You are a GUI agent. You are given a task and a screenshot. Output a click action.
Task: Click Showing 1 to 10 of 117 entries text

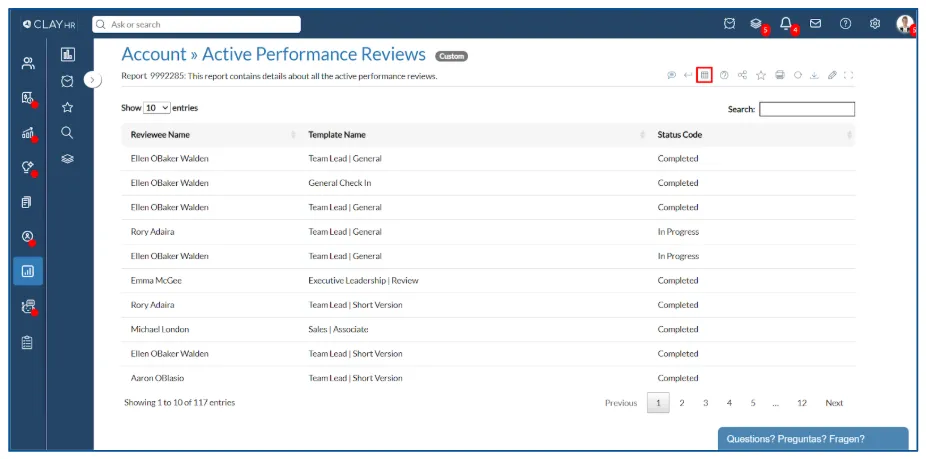[180, 402]
